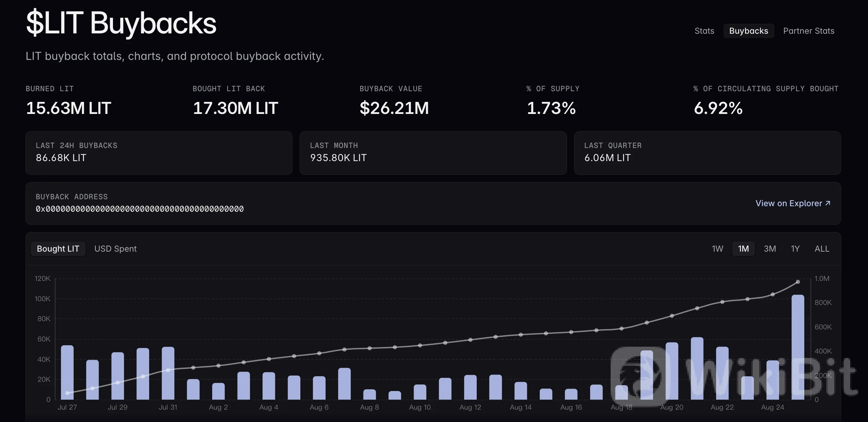Click the external arrow icon beside Explorer
Image resolution: width=868 pixels, height=422 pixels.
828,203
